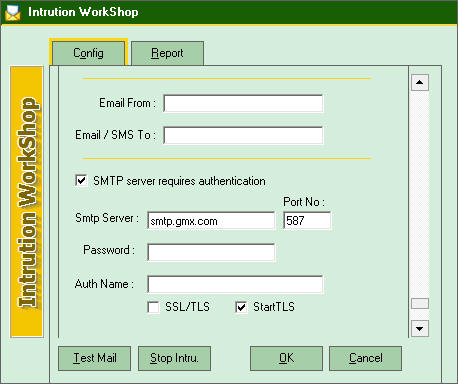Click the Test Mail button

(95, 358)
